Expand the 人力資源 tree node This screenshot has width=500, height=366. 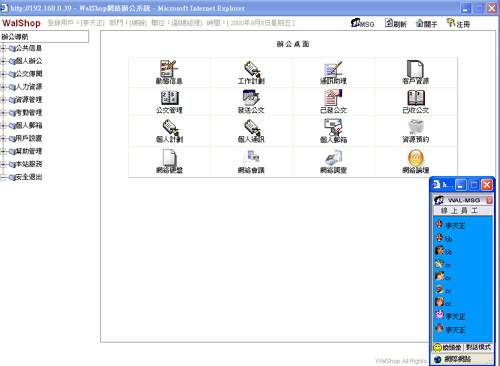point(3,87)
